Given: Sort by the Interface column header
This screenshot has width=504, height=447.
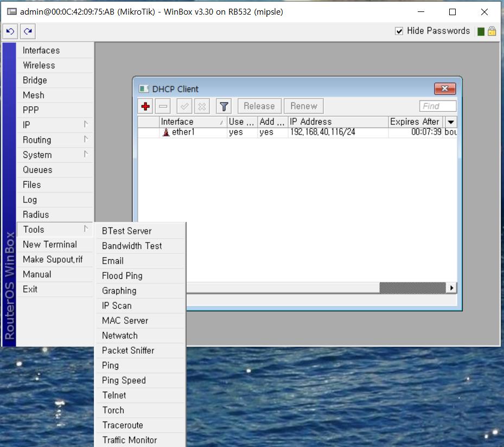Looking at the screenshot, I should [x=193, y=122].
